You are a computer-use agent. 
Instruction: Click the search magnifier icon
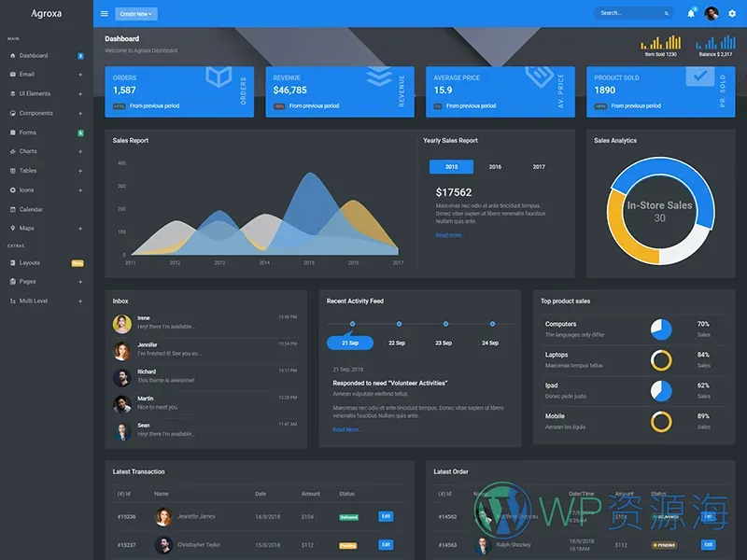pos(666,14)
